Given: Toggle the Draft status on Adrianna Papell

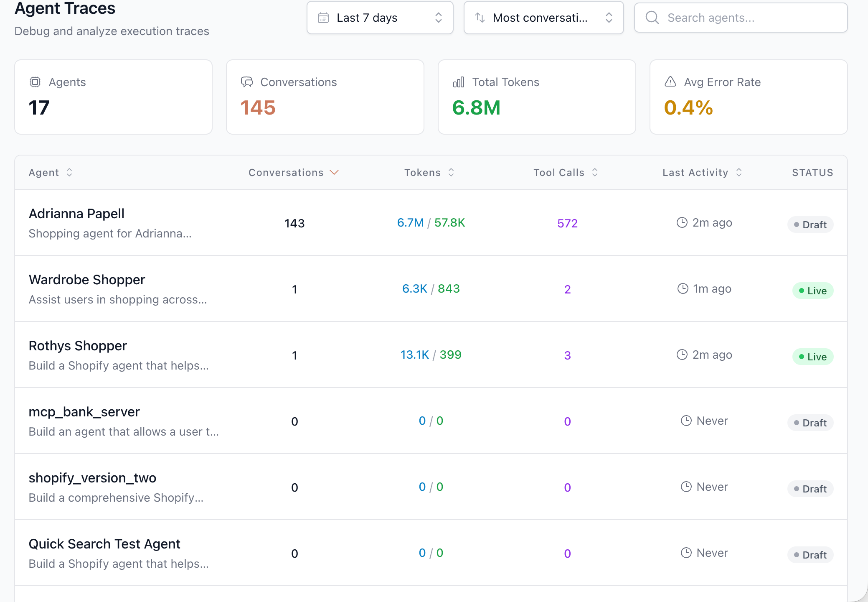Looking at the screenshot, I should tap(810, 224).
